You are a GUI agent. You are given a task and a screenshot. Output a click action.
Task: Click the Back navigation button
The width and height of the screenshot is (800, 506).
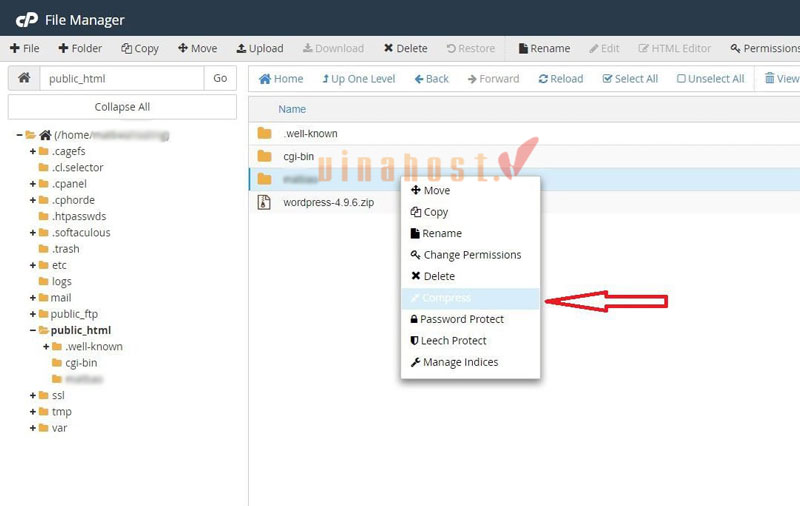[432, 79]
